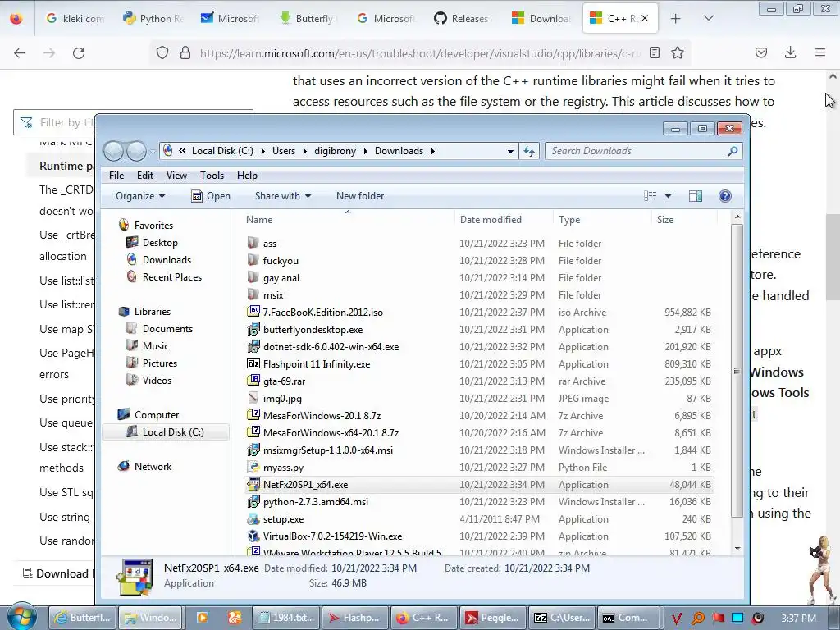Viewport: 840px width, 630px height.
Task: Go back using Firefox back arrow
Action: tap(20, 53)
